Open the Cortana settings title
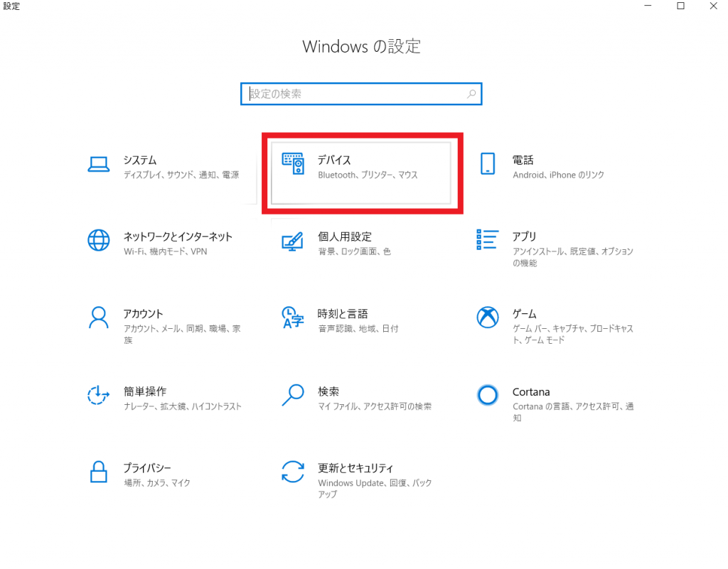This screenshot has height=569, width=728. [x=531, y=392]
